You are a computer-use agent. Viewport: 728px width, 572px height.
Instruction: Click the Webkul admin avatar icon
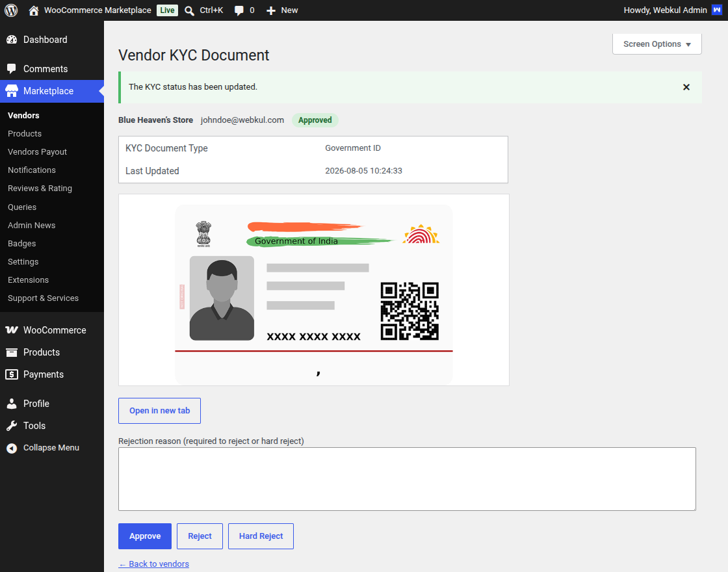click(x=717, y=10)
